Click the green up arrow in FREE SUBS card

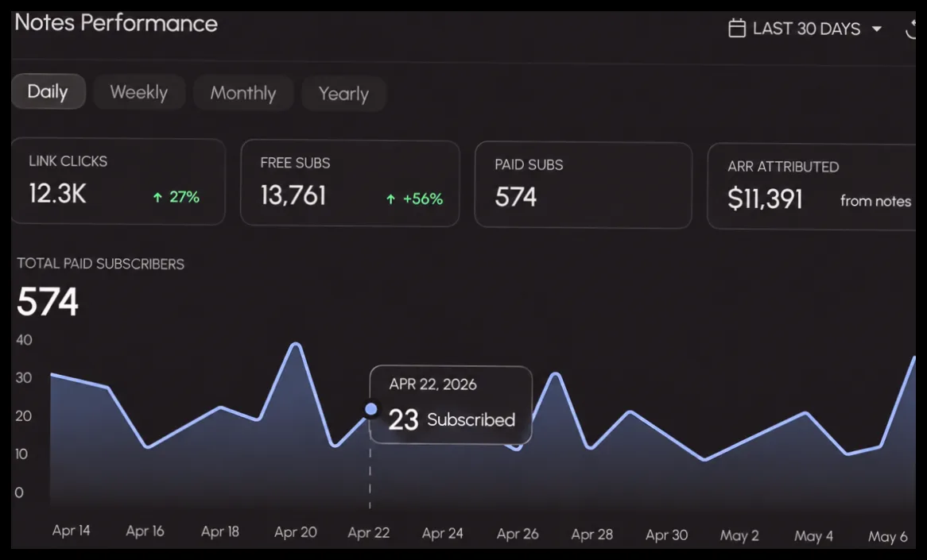tap(390, 199)
